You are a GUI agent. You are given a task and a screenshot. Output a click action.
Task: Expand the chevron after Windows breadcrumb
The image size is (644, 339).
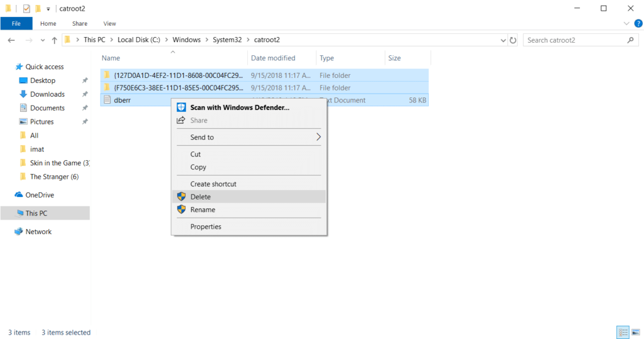207,40
